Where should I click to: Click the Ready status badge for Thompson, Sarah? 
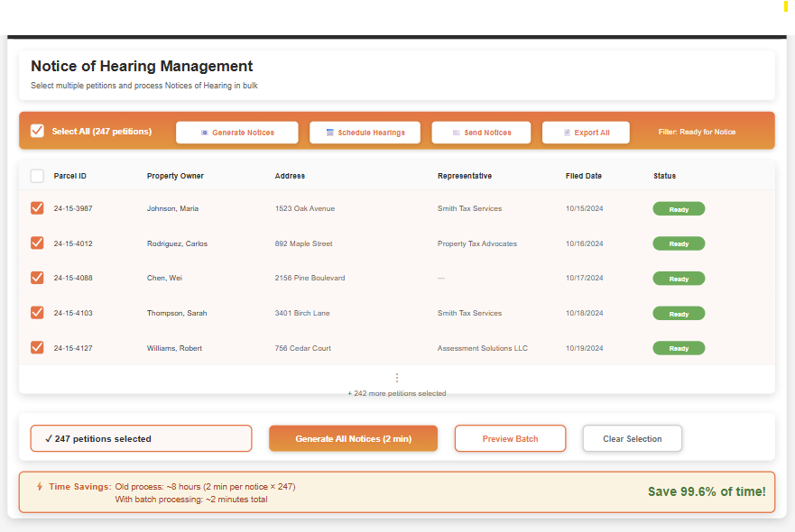(x=679, y=314)
